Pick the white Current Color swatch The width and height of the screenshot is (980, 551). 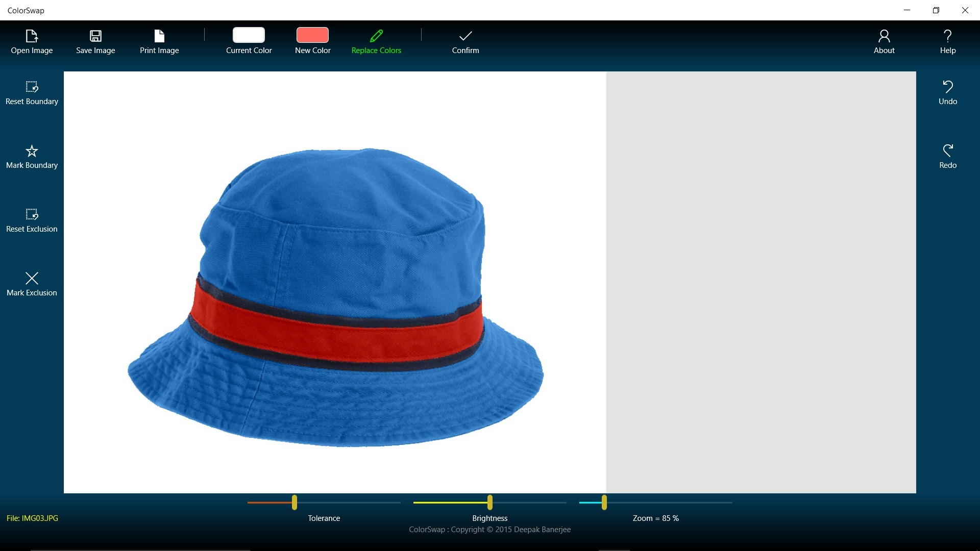pos(249,35)
